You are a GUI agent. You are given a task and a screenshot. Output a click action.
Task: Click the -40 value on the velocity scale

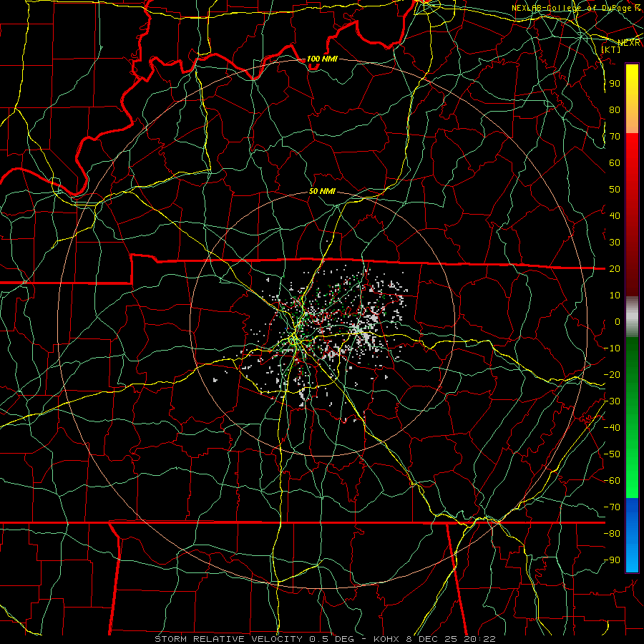tap(612, 428)
